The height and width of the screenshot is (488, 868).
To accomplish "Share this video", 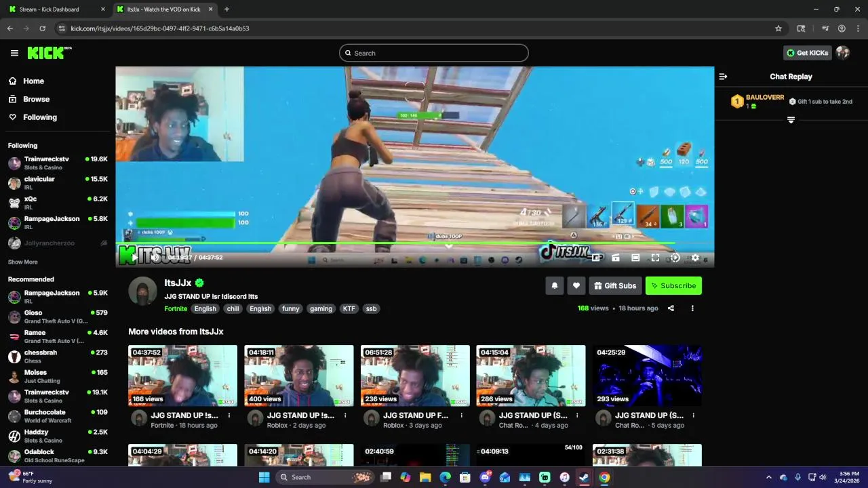I will click(671, 308).
